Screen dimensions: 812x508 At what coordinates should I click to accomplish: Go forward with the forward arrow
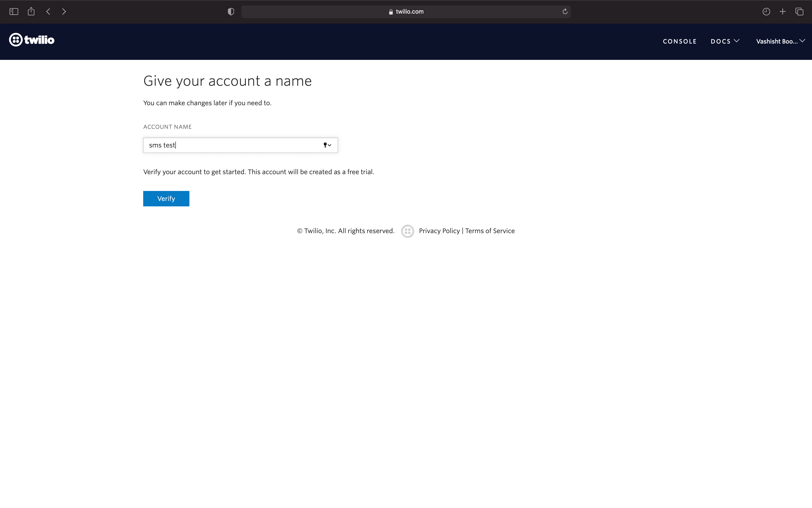click(64, 12)
